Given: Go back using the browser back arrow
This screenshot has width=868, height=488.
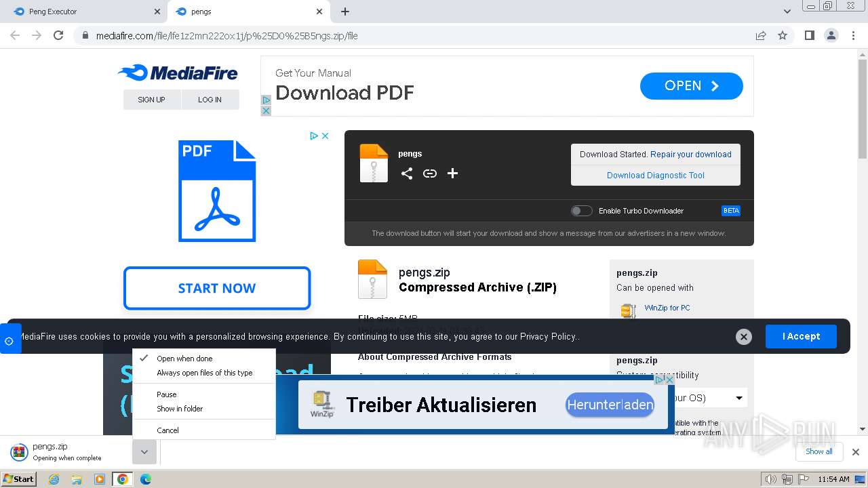Looking at the screenshot, I should (x=15, y=35).
